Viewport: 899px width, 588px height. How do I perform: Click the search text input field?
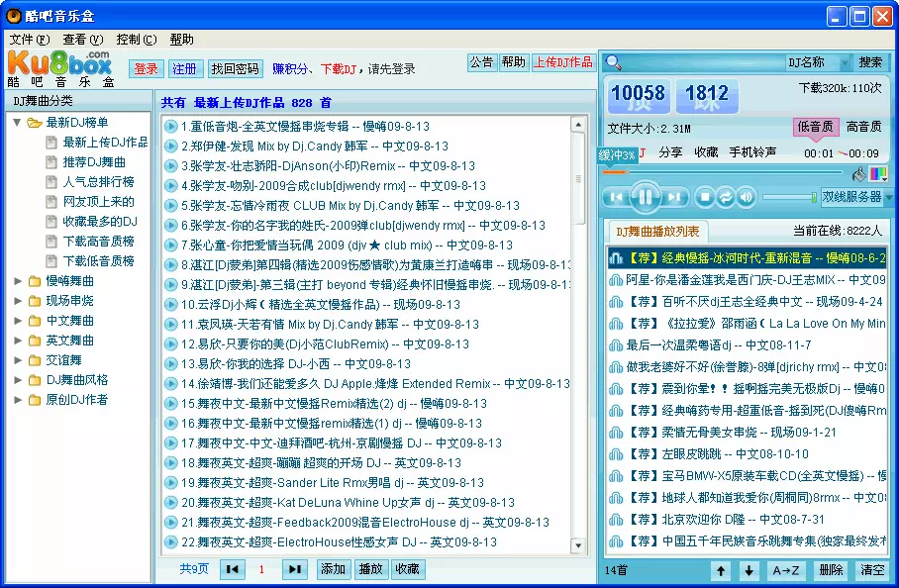point(704,62)
